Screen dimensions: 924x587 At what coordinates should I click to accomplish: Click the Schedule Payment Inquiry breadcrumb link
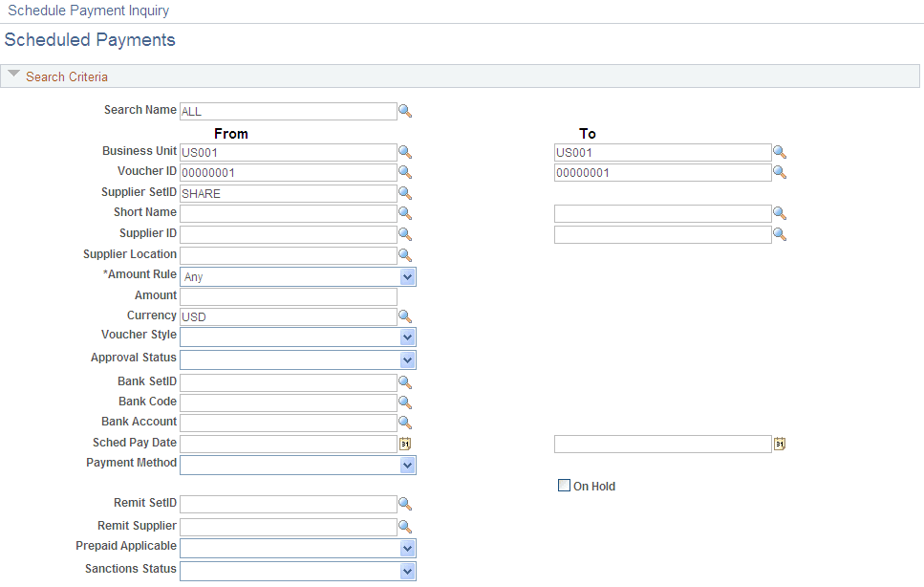click(x=88, y=10)
